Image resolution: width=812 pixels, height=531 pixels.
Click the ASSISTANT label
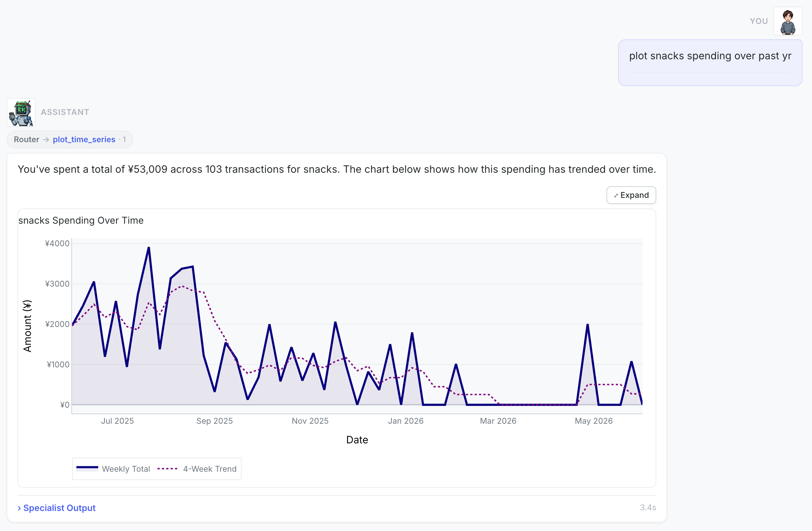point(65,112)
